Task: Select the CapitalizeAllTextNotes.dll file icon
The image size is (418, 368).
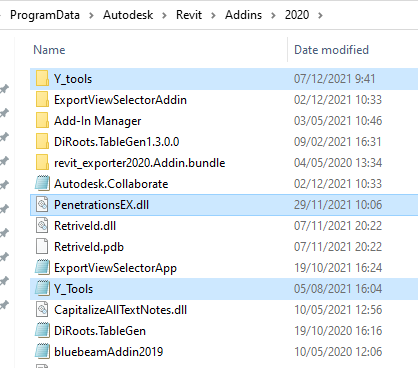Action: coord(42,310)
